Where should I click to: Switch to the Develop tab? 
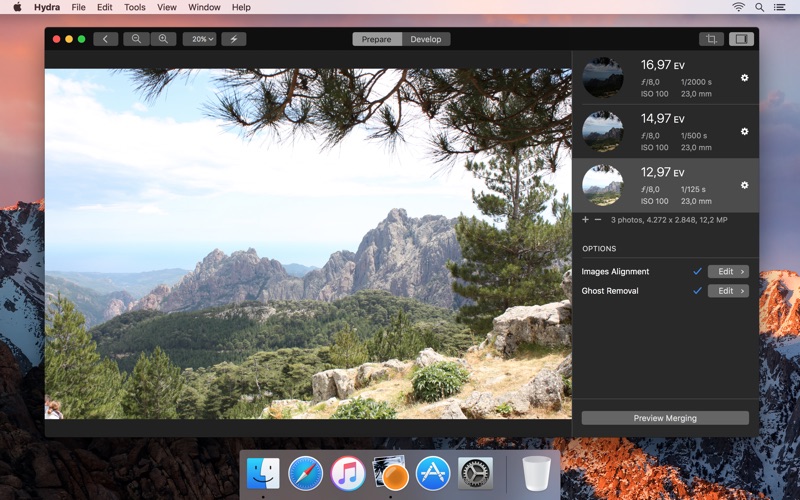pyautogui.click(x=426, y=39)
